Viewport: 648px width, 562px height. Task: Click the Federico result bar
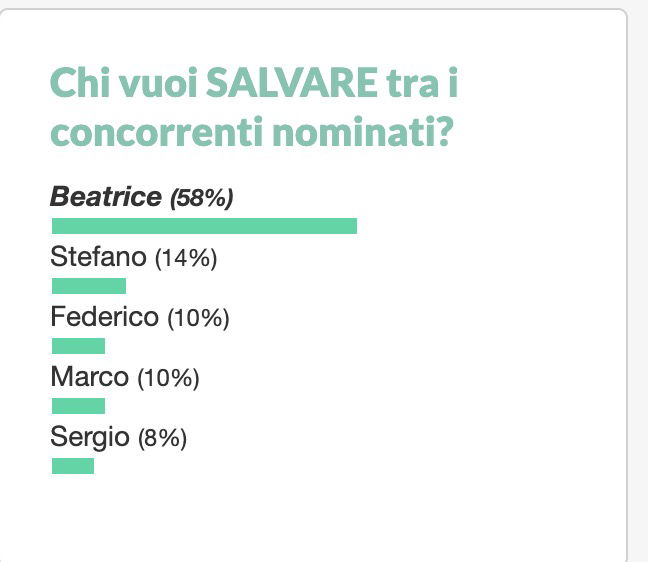point(78,346)
